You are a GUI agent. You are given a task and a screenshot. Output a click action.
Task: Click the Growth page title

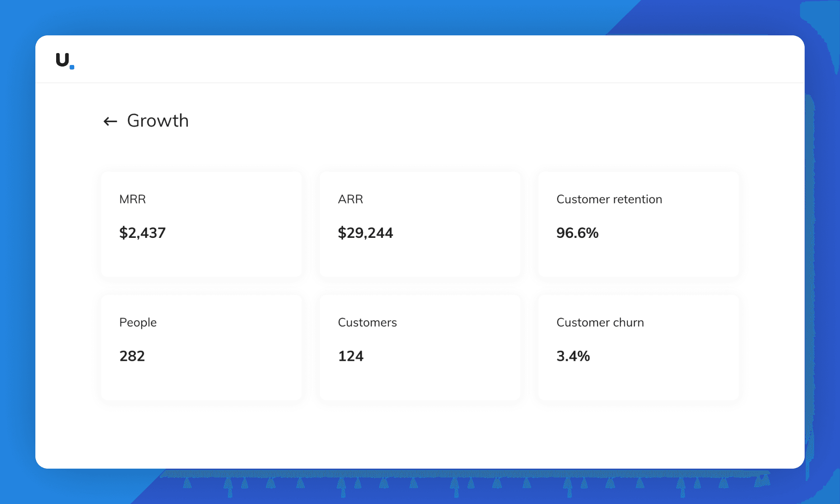click(158, 120)
